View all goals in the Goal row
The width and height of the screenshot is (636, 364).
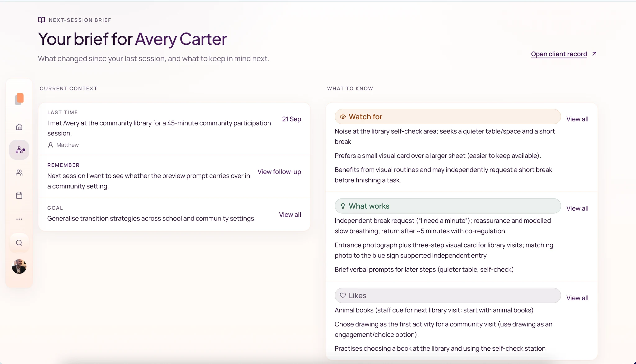coord(290,215)
